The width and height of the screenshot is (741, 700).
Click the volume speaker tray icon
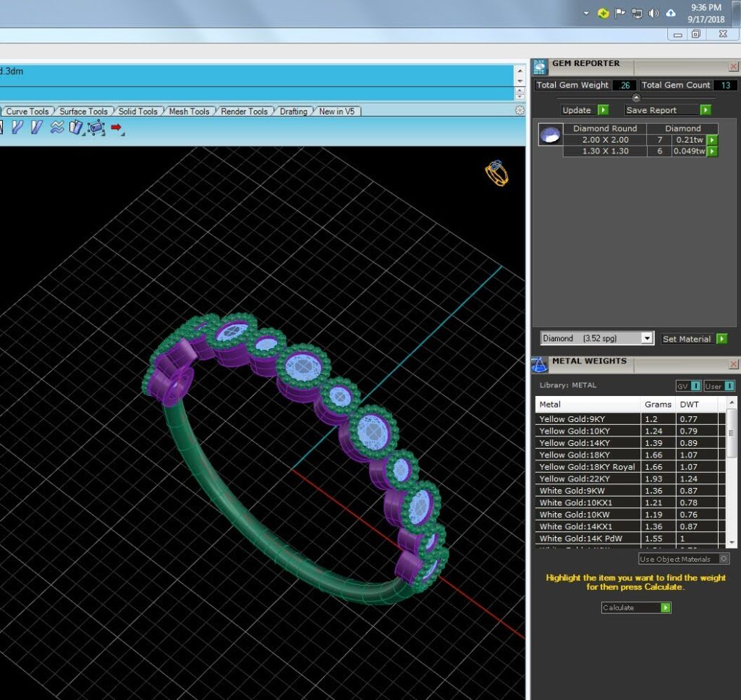(x=653, y=13)
